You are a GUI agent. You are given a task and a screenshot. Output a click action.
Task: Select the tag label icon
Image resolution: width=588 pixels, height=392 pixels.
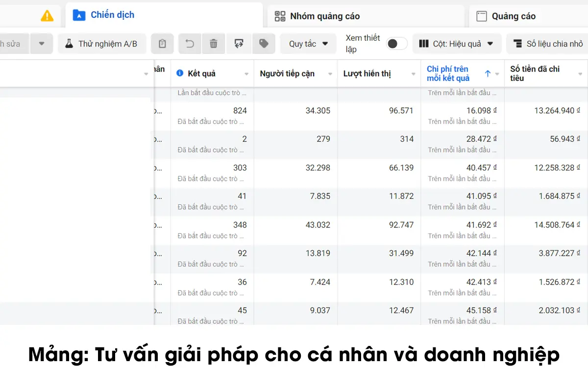(264, 44)
